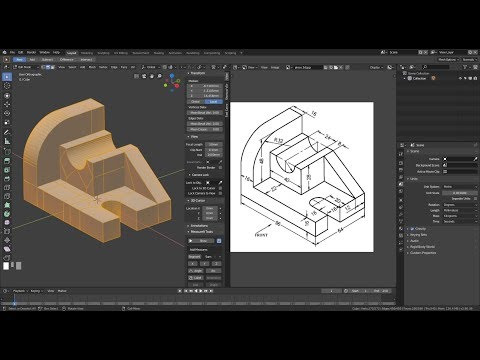Open the File menu
480x360 pixels.
12,52
